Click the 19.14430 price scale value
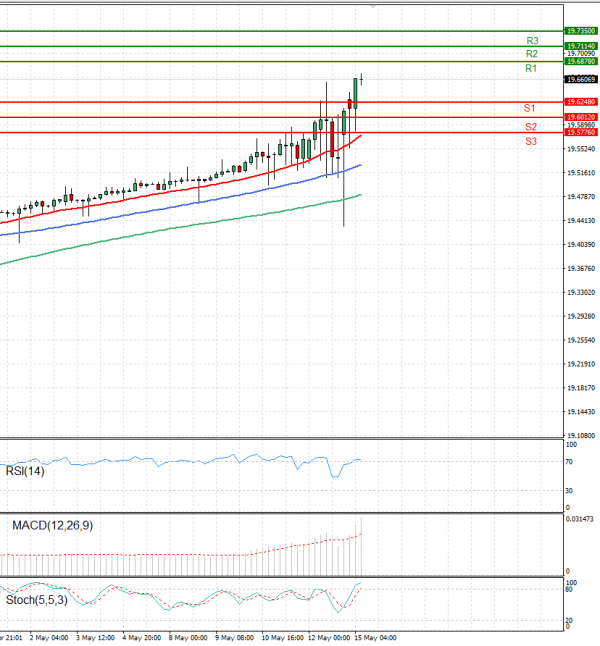Image resolution: width=600 pixels, height=646 pixels. pos(581,412)
